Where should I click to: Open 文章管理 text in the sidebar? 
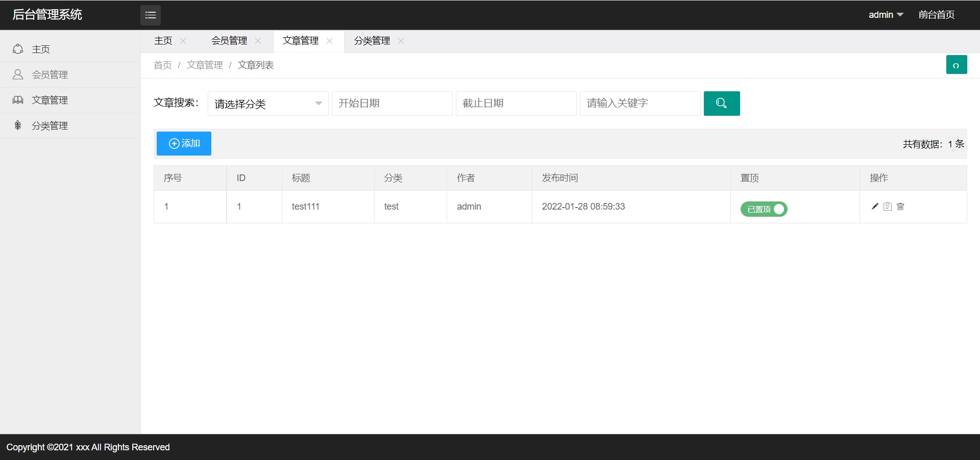[x=50, y=100]
